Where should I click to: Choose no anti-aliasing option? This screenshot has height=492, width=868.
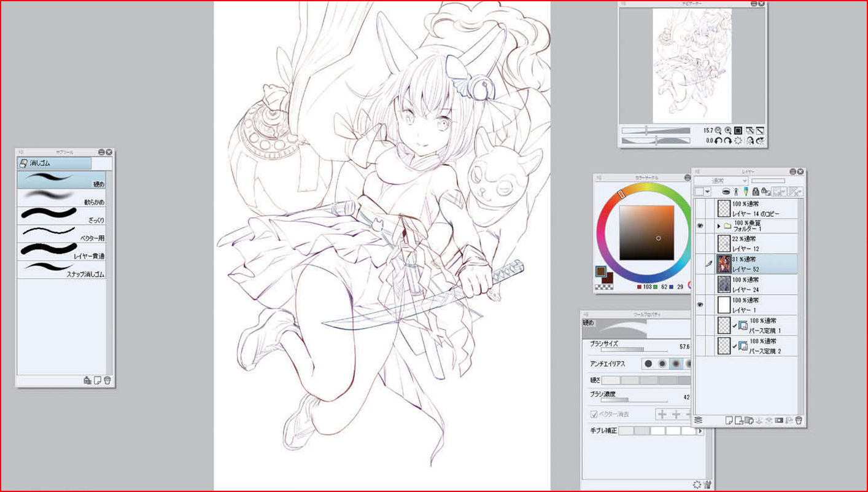click(648, 364)
